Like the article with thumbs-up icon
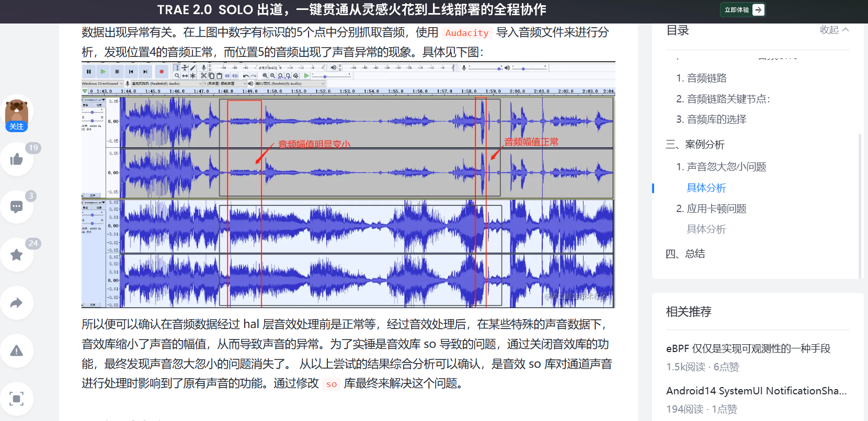This screenshot has height=421, width=868. (17, 159)
